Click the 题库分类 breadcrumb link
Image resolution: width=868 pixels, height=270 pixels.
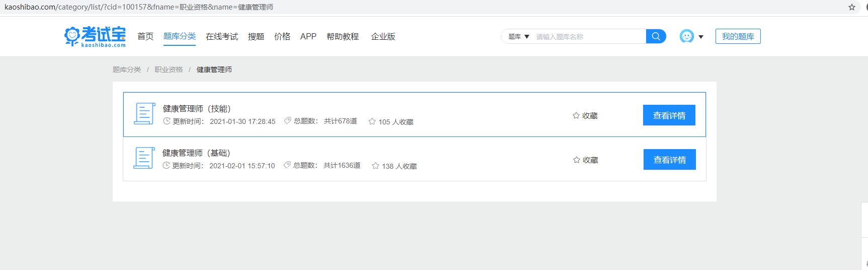pyautogui.click(x=127, y=70)
